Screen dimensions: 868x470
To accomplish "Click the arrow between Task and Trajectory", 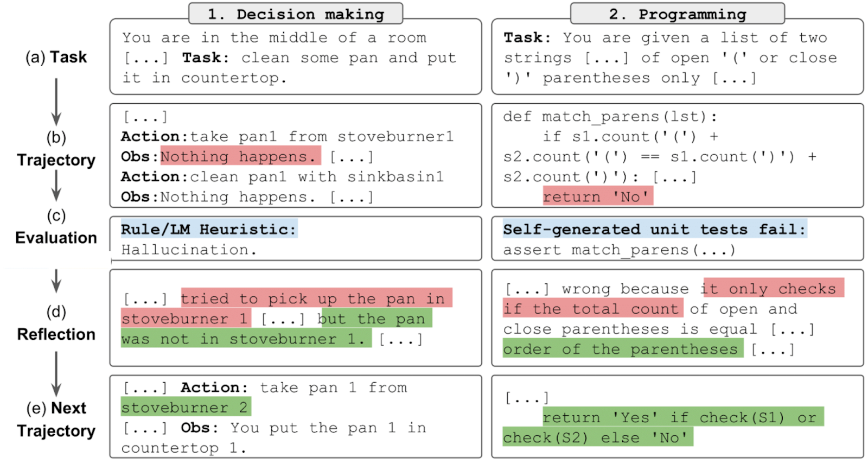I will click(x=56, y=101).
